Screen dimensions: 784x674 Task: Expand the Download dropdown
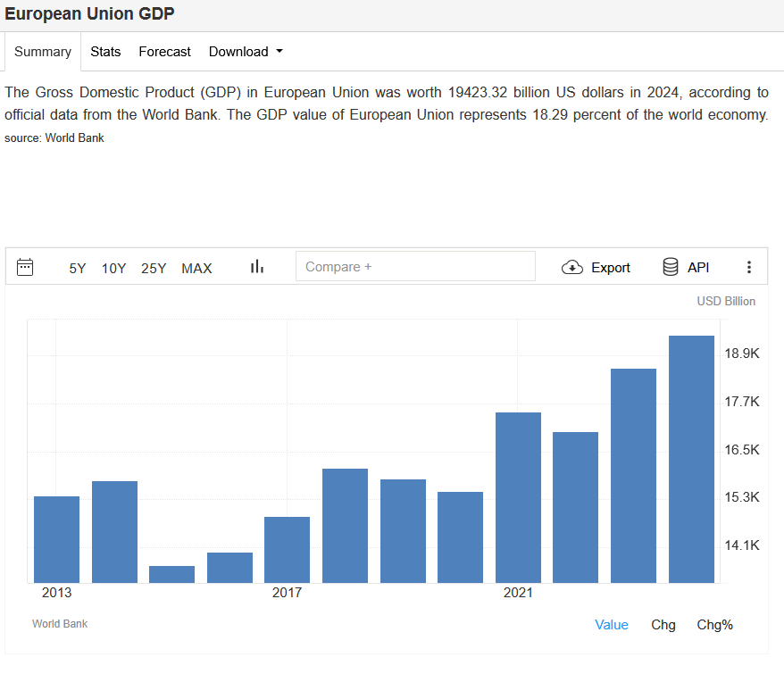click(246, 52)
